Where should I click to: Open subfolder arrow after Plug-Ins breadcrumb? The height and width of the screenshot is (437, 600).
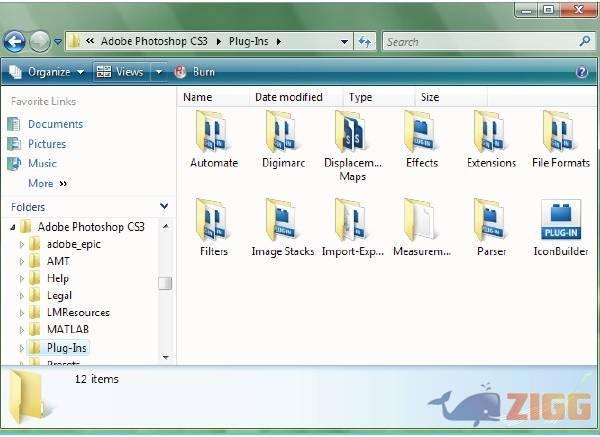click(279, 41)
